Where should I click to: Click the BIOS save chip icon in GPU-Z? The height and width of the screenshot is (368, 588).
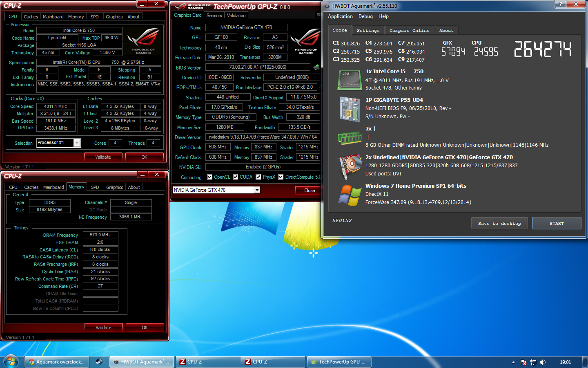(316, 67)
